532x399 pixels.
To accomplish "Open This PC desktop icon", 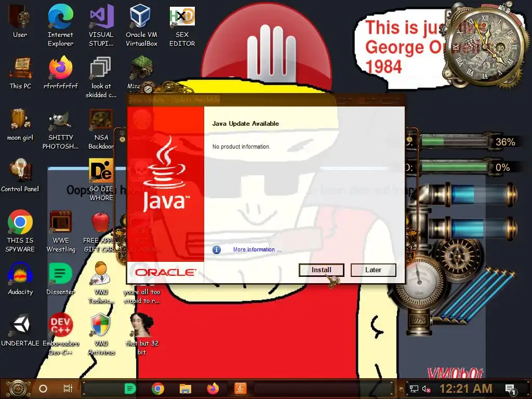I will 20,73.
